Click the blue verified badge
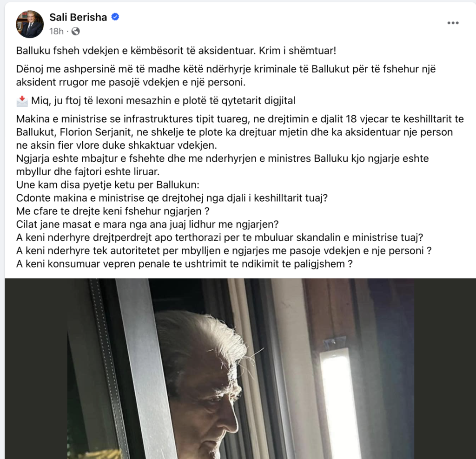Viewport: 476px width, 459px height. tap(115, 17)
